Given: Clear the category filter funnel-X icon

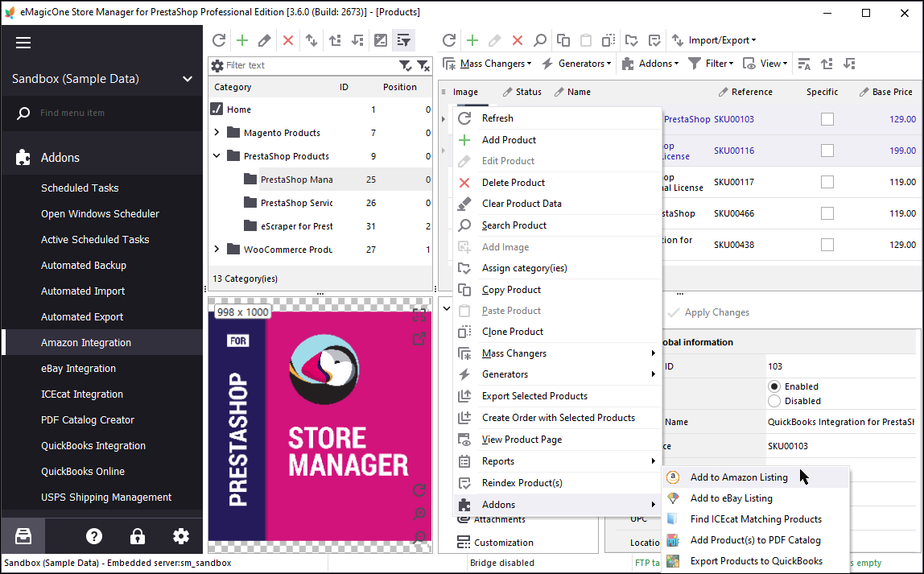Looking at the screenshot, I should (x=423, y=65).
